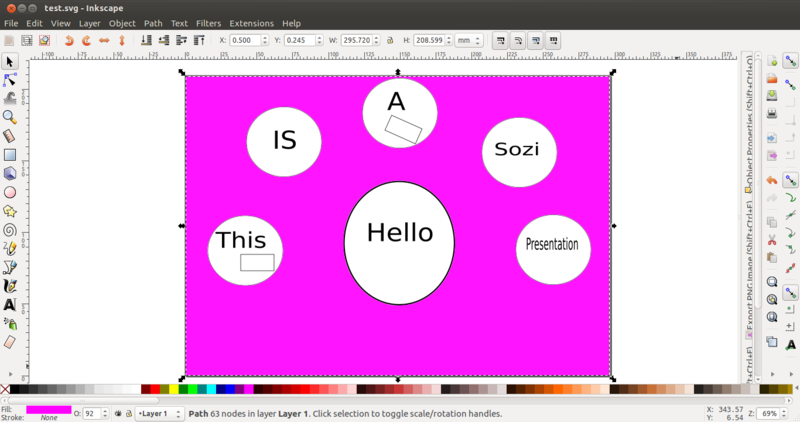The image size is (800, 422).
Task: Click the no-color X swatch
Action: [5, 389]
